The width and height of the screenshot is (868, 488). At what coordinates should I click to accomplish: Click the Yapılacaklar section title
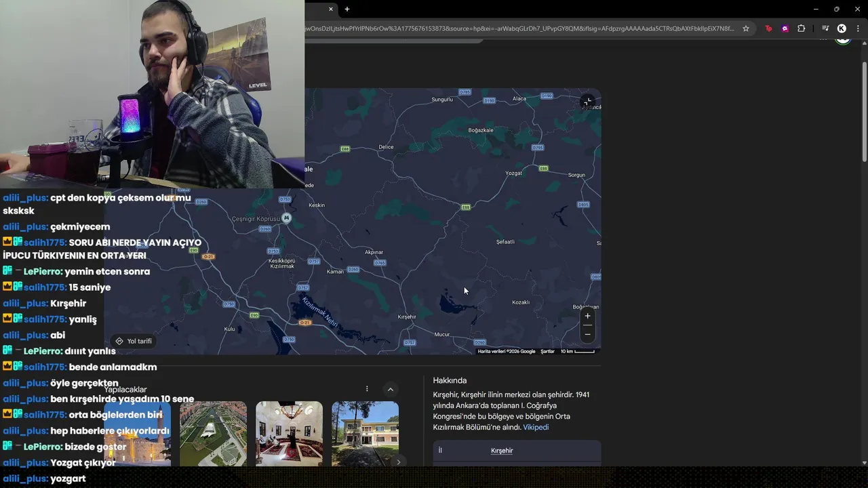click(125, 390)
